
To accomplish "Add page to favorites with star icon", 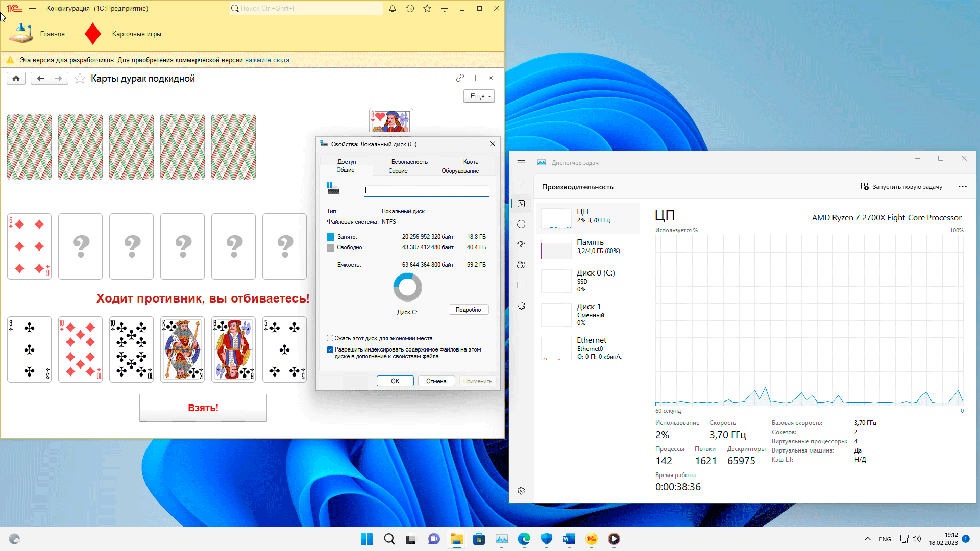I will coord(80,78).
